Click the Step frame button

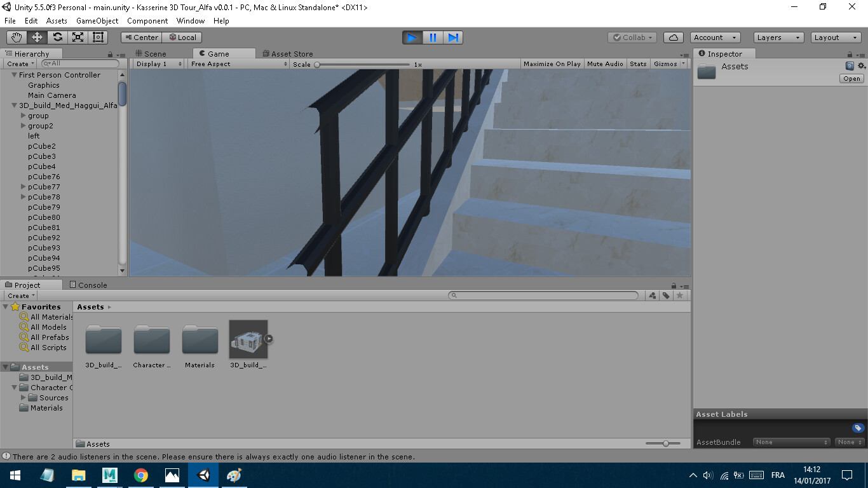pyautogui.click(x=452, y=37)
